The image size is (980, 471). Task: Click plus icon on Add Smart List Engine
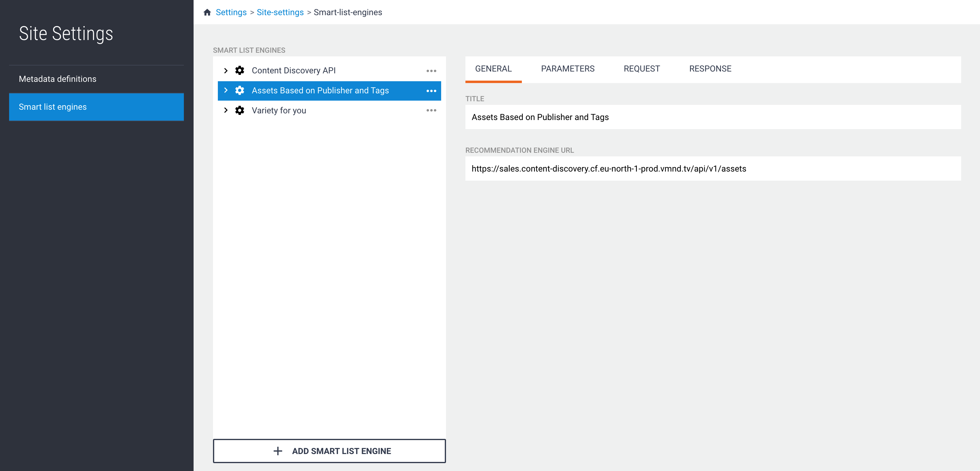point(278,451)
